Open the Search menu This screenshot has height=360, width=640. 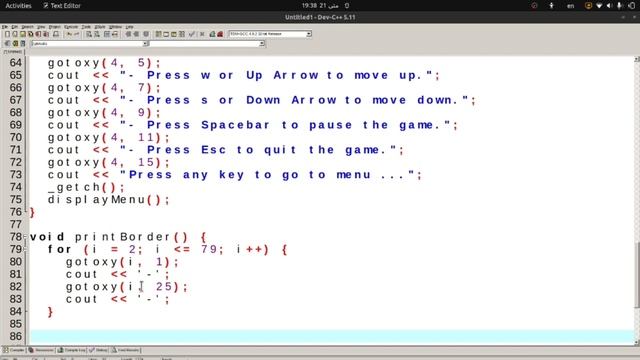click(27, 27)
